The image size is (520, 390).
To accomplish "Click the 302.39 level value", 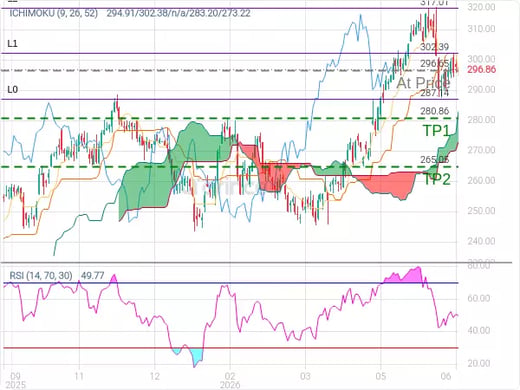I will [x=434, y=47].
